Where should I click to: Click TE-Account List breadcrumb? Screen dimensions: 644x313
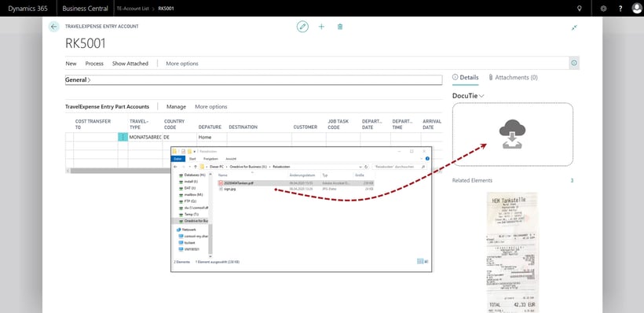[133, 8]
